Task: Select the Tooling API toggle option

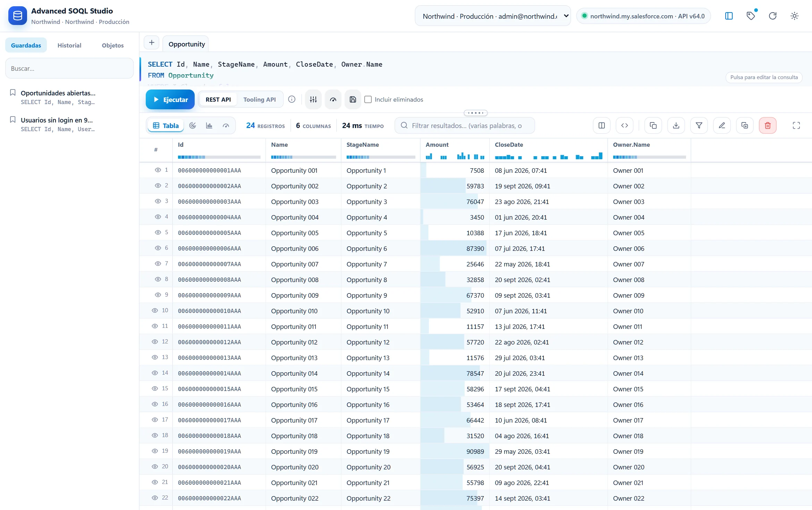Action: (x=260, y=100)
